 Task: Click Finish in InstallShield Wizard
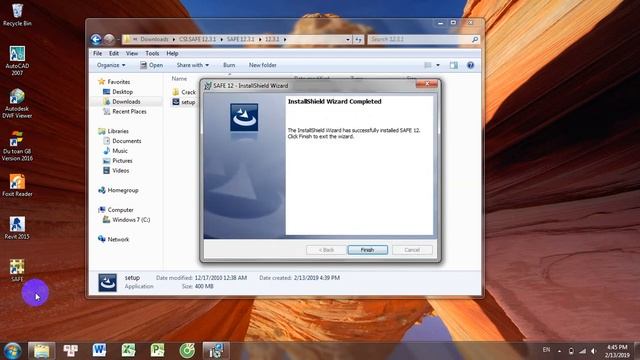[367, 250]
